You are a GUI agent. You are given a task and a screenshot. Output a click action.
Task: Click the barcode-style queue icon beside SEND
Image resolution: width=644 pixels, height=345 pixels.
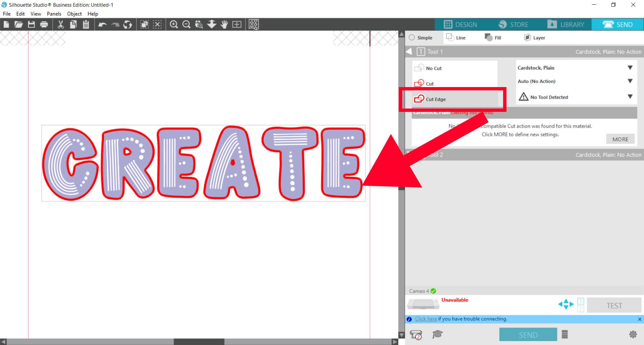click(x=565, y=334)
